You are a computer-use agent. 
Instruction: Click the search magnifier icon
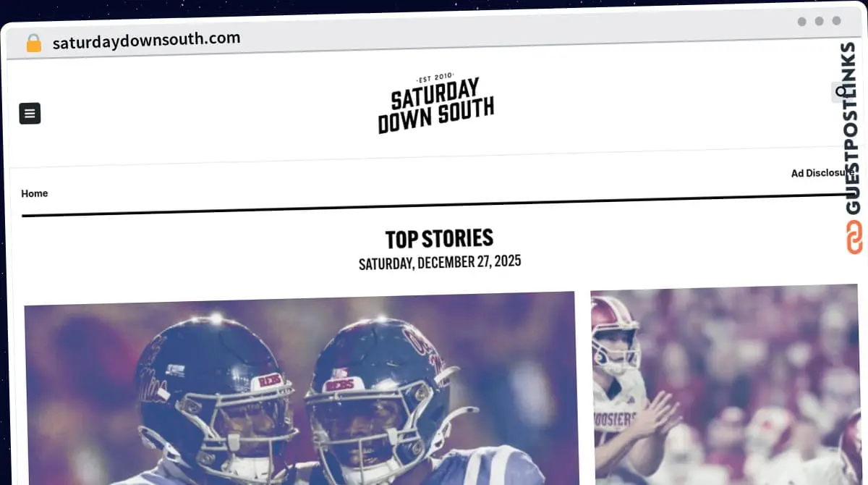coord(841,92)
